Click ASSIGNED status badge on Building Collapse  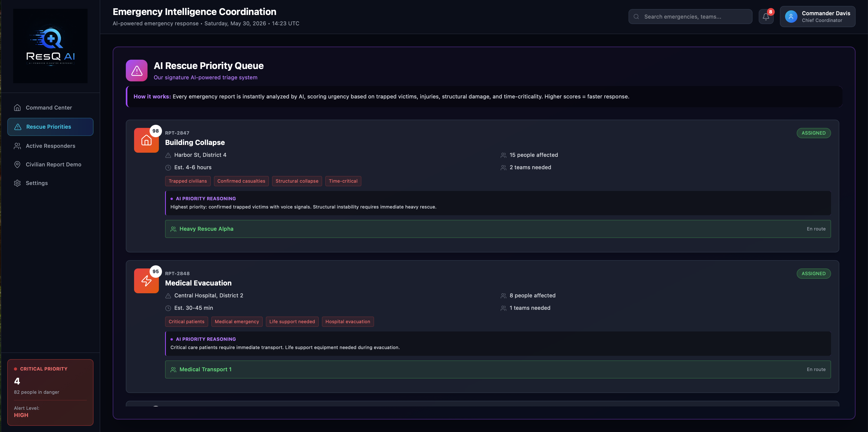[813, 133]
